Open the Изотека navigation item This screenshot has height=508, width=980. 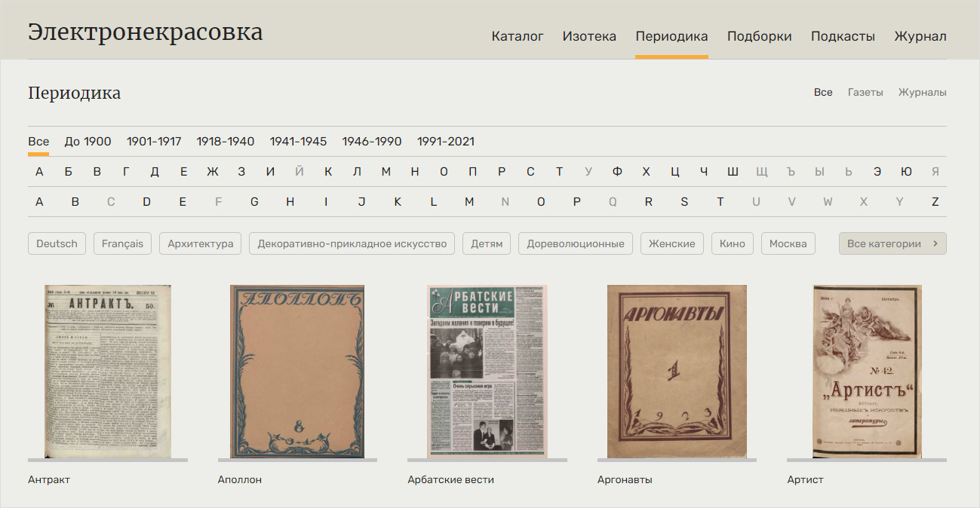[x=589, y=36]
